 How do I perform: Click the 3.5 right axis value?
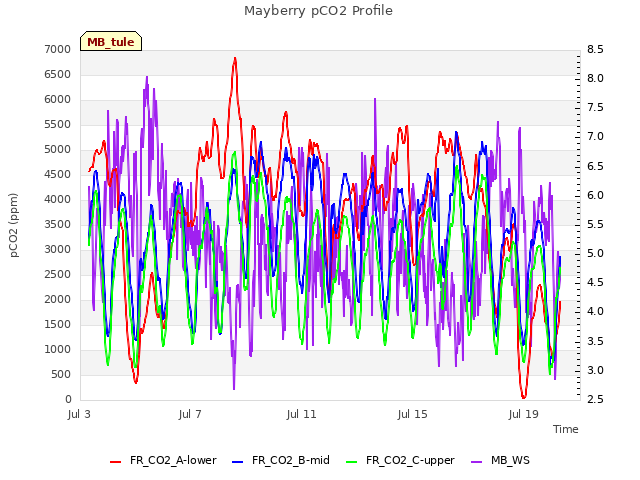pos(595,341)
